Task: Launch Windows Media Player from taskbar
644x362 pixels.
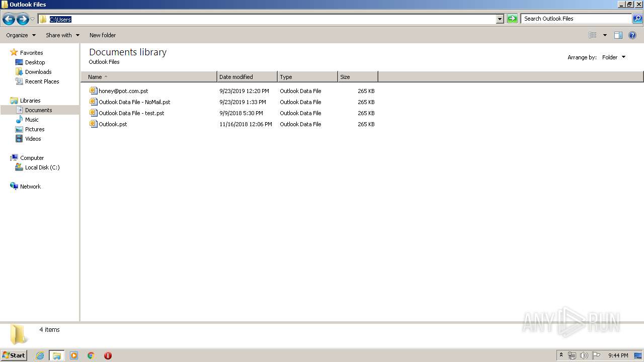Action: [x=74, y=355]
